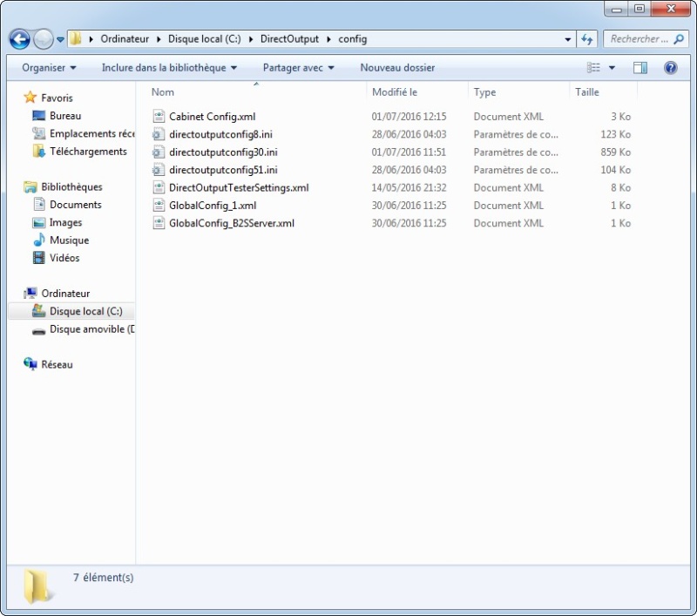Screen dimensions: 697x616
Task: Click the Bureau desktop icon in sidebar
Action: tap(38, 116)
